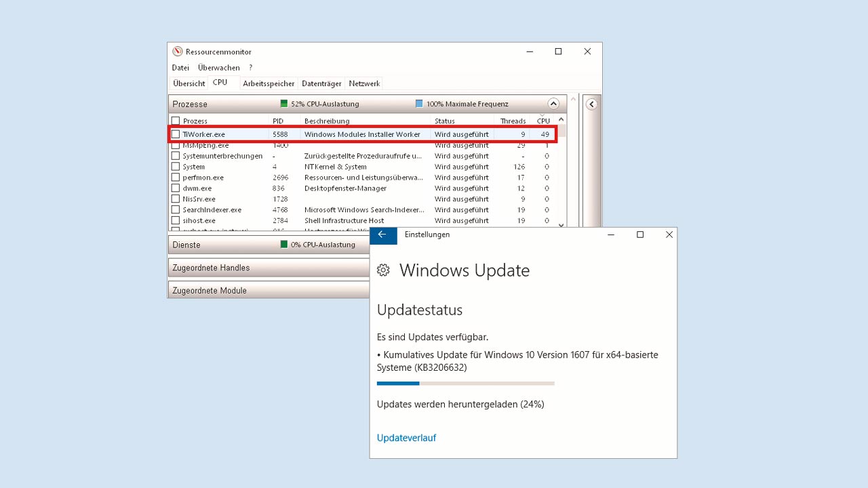Collapse the Prozesse section chevron
The image size is (868, 488).
tap(553, 104)
